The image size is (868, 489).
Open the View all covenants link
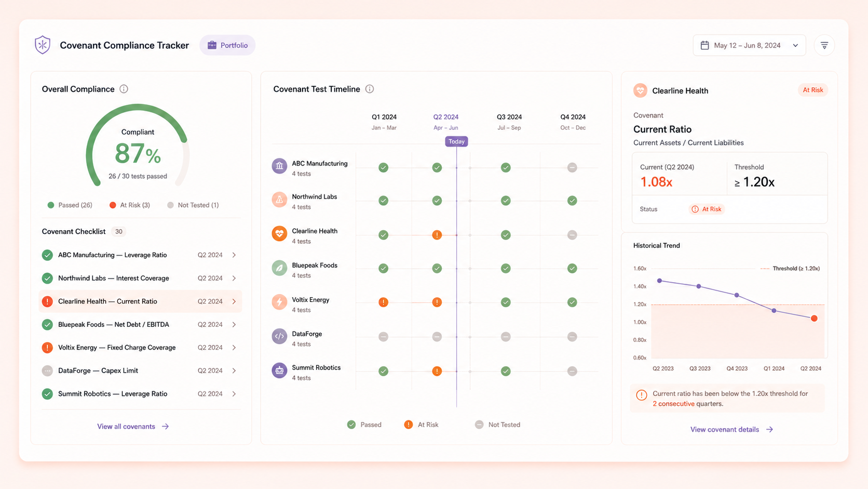coord(133,427)
